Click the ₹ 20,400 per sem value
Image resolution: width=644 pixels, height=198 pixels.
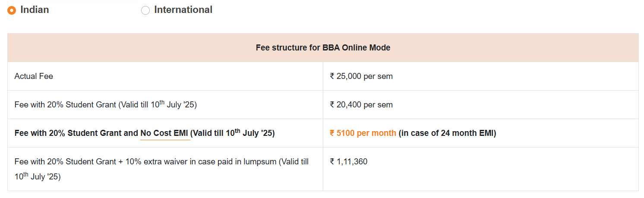pos(361,105)
